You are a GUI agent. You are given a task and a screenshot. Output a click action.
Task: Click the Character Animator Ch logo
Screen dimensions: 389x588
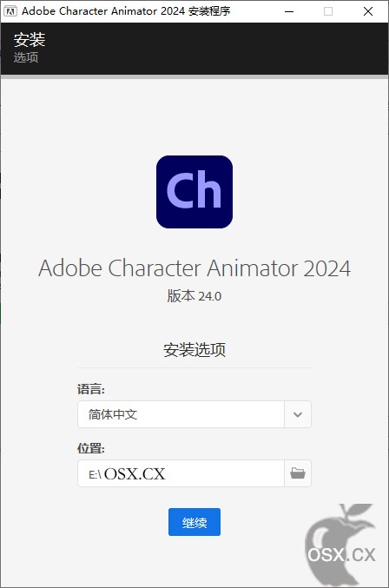coord(194,192)
